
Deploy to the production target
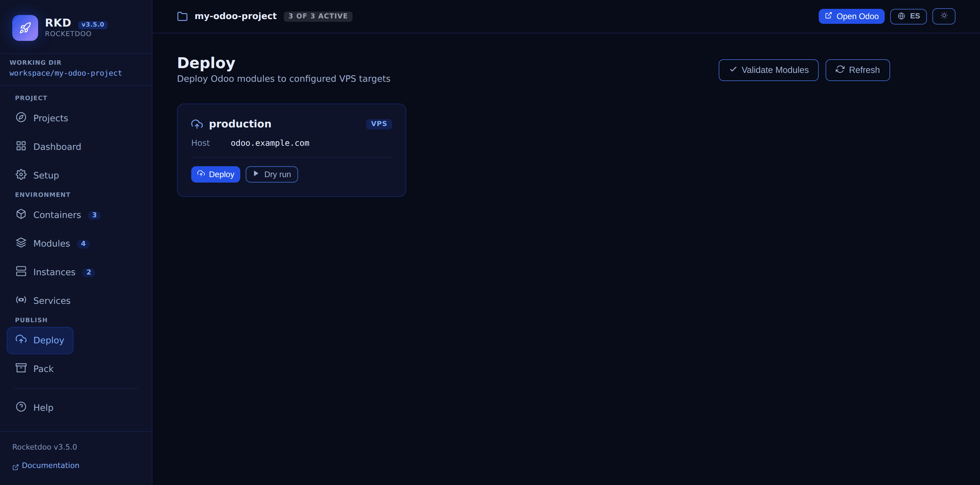pyautogui.click(x=216, y=174)
